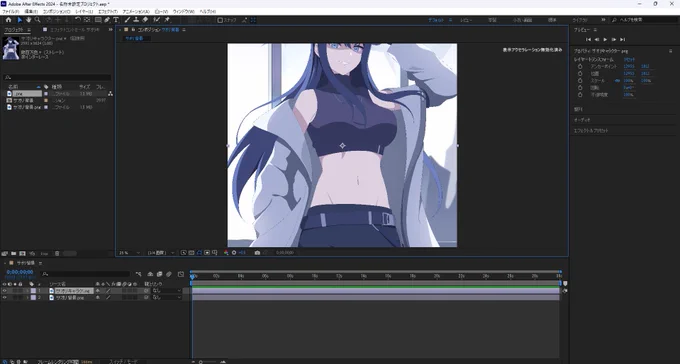Click the timeline zoom slider at bottom
680x364 pixels.
[x=208, y=362]
